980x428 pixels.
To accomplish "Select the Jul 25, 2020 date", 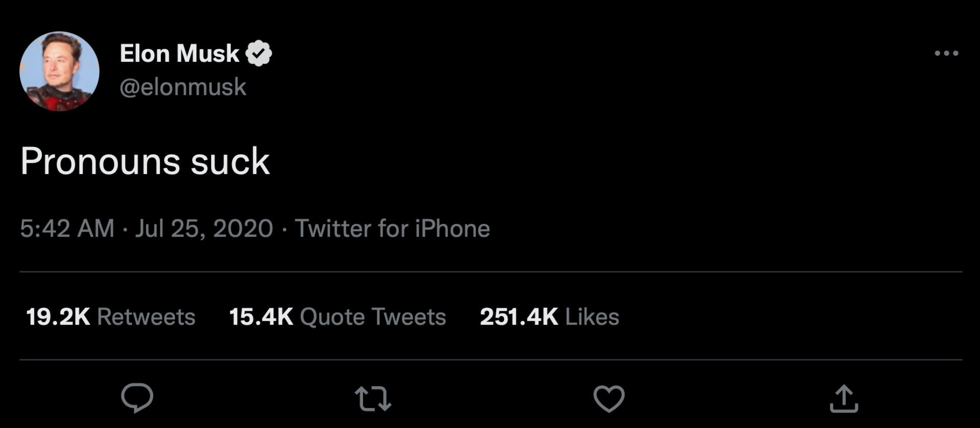I will pyautogui.click(x=204, y=228).
